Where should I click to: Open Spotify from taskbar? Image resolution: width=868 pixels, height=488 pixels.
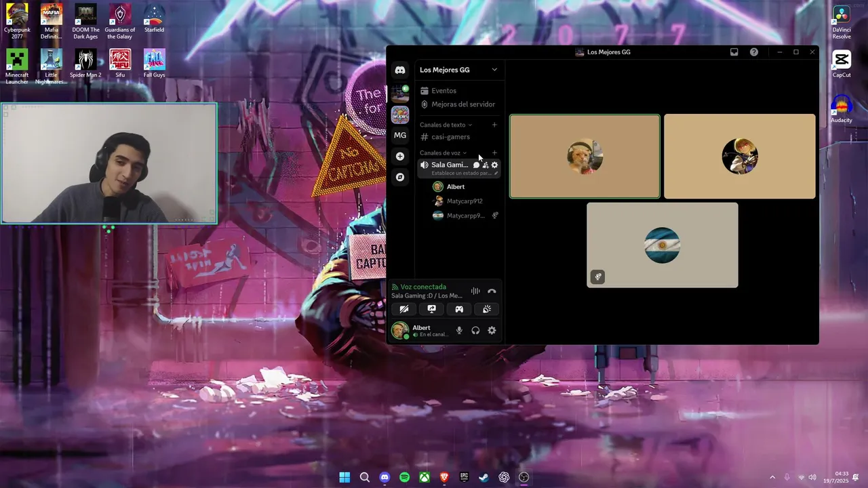click(405, 477)
